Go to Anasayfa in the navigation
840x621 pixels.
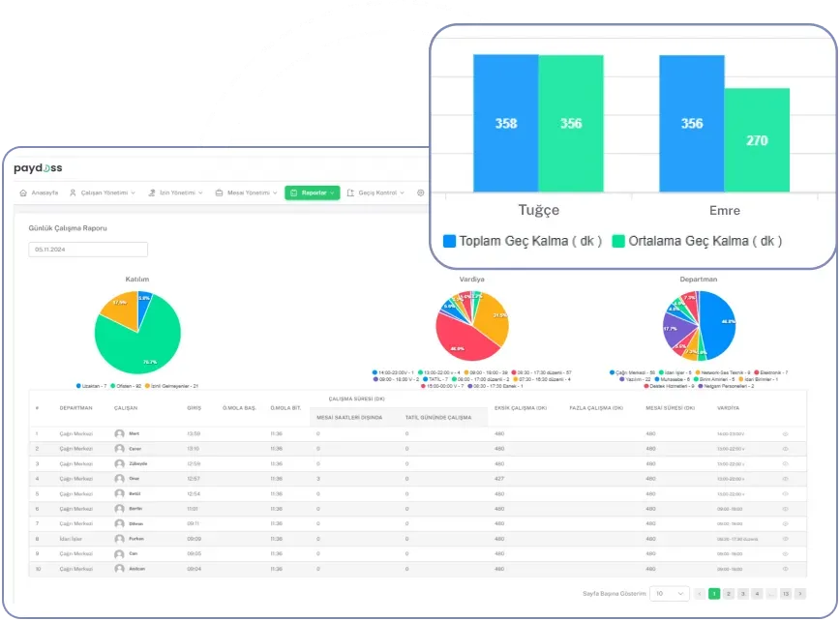[39, 192]
